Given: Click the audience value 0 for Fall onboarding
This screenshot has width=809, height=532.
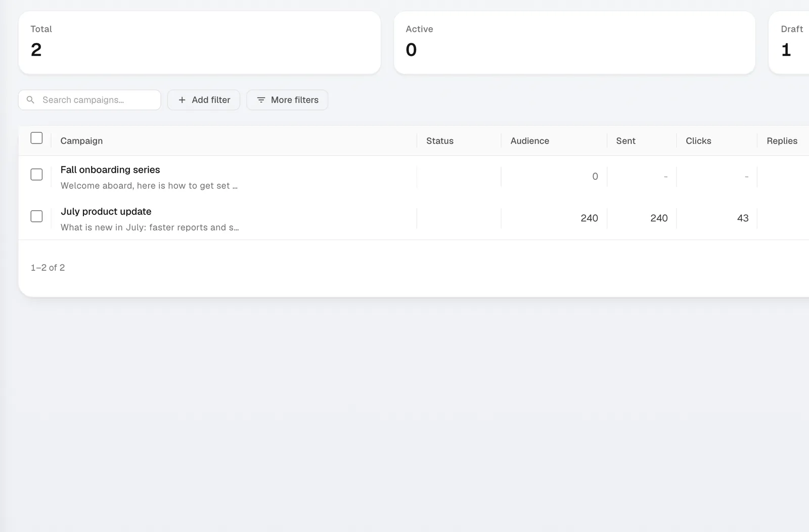Looking at the screenshot, I should pos(595,176).
